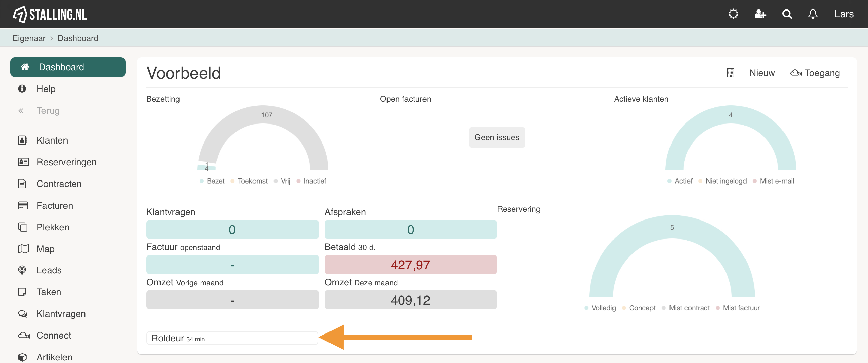Click Eigenaar breadcrumb
The image size is (868, 363).
(29, 38)
